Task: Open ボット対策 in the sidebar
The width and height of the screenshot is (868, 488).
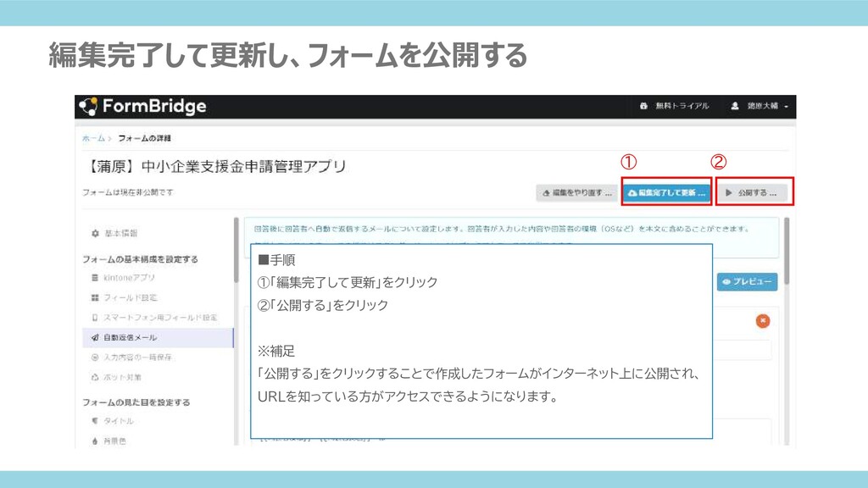Action: [122, 377]
